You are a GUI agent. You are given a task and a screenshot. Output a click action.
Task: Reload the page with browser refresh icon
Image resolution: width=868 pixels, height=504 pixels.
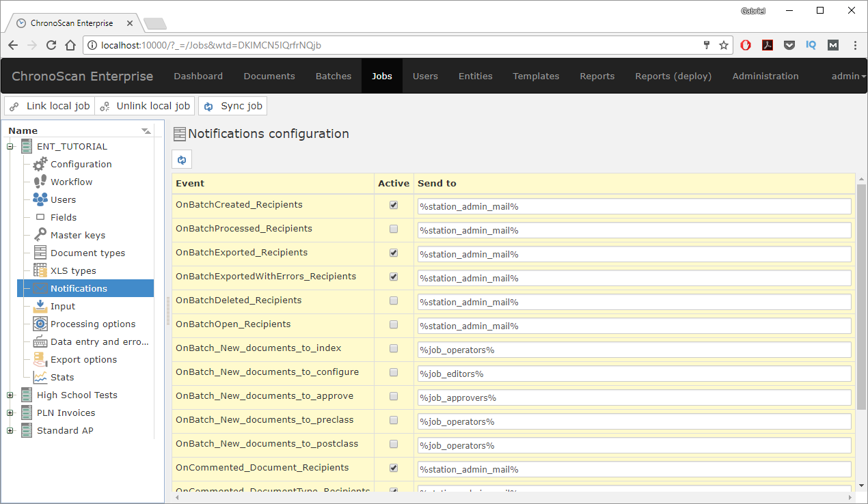pyautogui.click(x=51, y=45)
